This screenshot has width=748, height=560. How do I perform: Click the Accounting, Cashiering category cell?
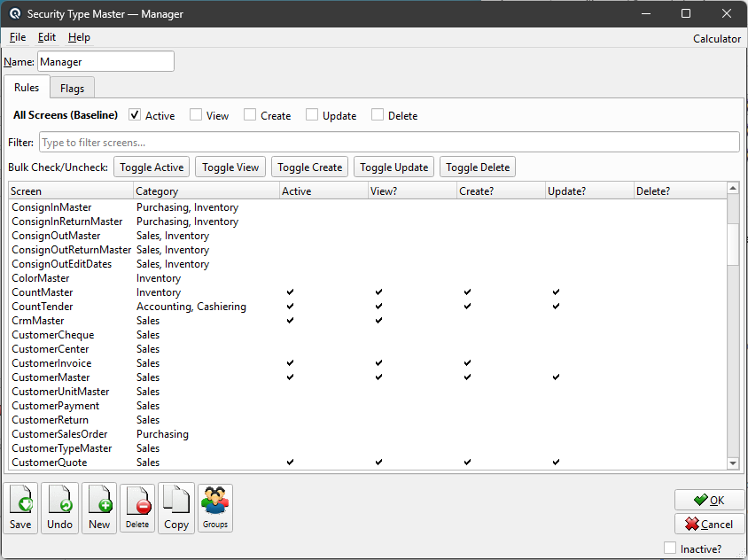point(191,307)
